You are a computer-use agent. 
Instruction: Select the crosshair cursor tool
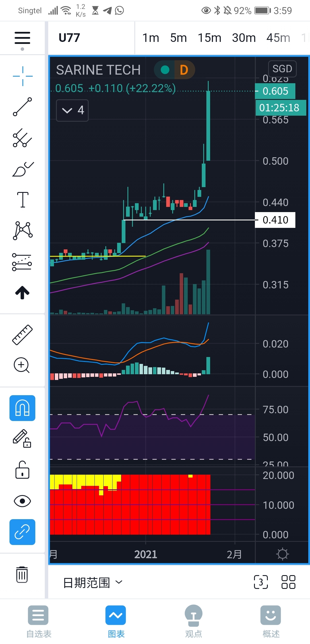23,76
